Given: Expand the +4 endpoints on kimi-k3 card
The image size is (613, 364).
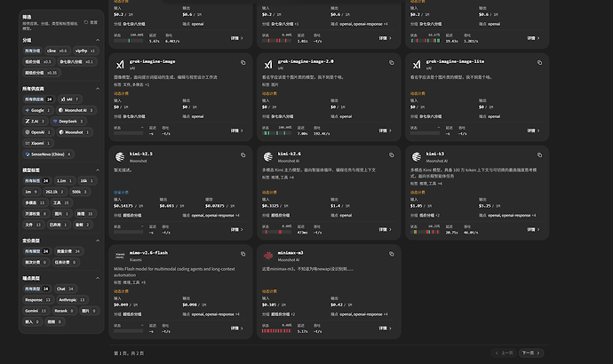Looking at the screenshot, I should coord(534,215).
